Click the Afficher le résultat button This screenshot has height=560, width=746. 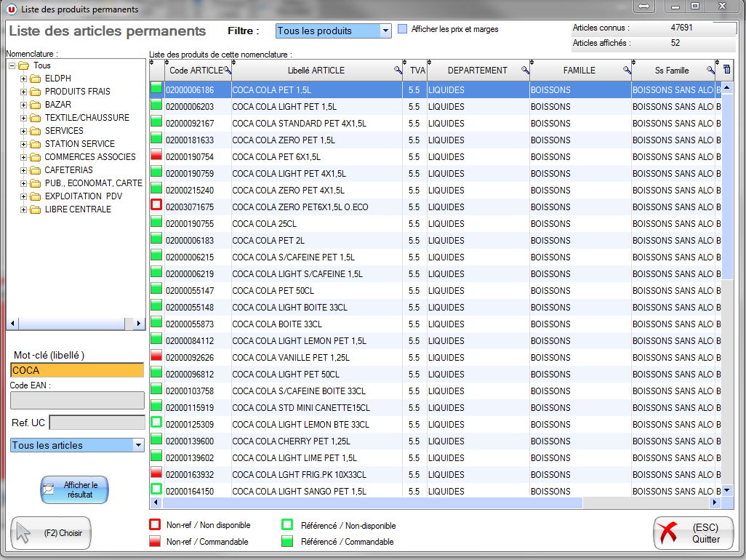(x=74, y=490)
